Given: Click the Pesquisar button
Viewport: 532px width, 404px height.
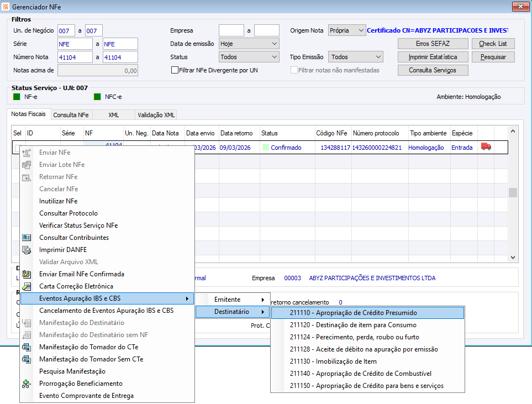Looking at the screenshot, I should [x=497, y=57].
